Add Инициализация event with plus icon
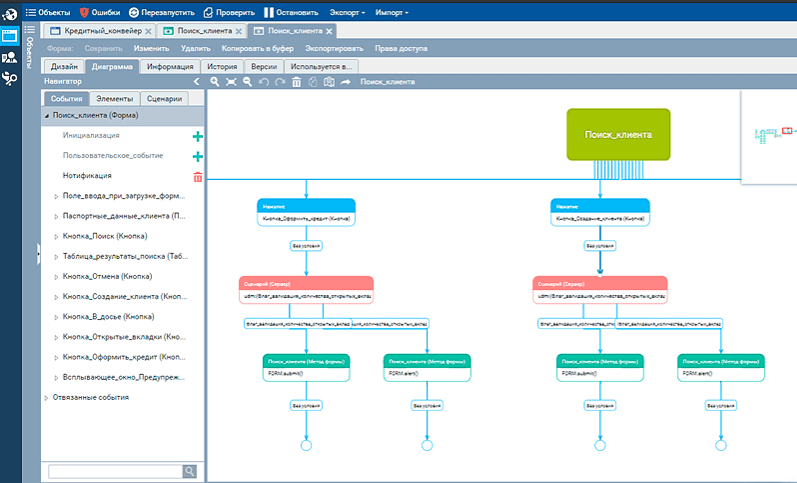The width and height of the screenshot is (797, 483). [198, 136]
